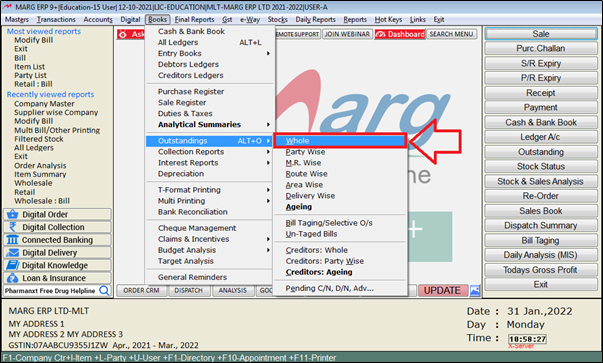
Task: Click the Digital Order basket icon
Action: [x=12, y=214]
